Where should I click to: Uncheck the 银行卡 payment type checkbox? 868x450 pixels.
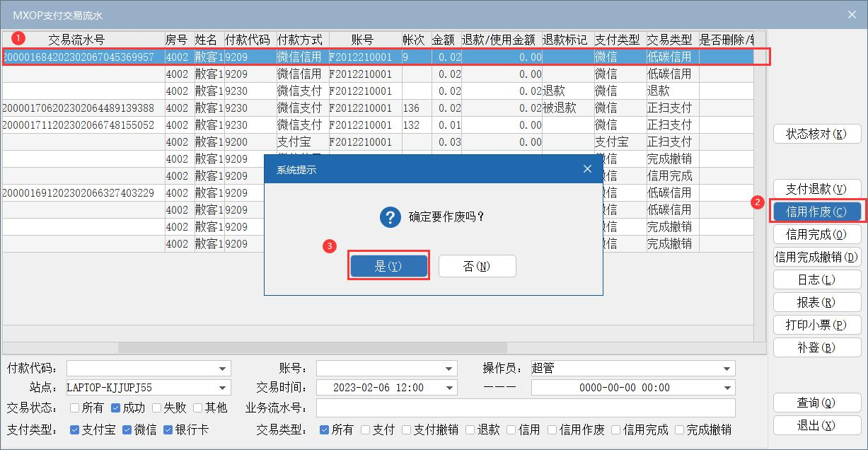coord(168,429)
